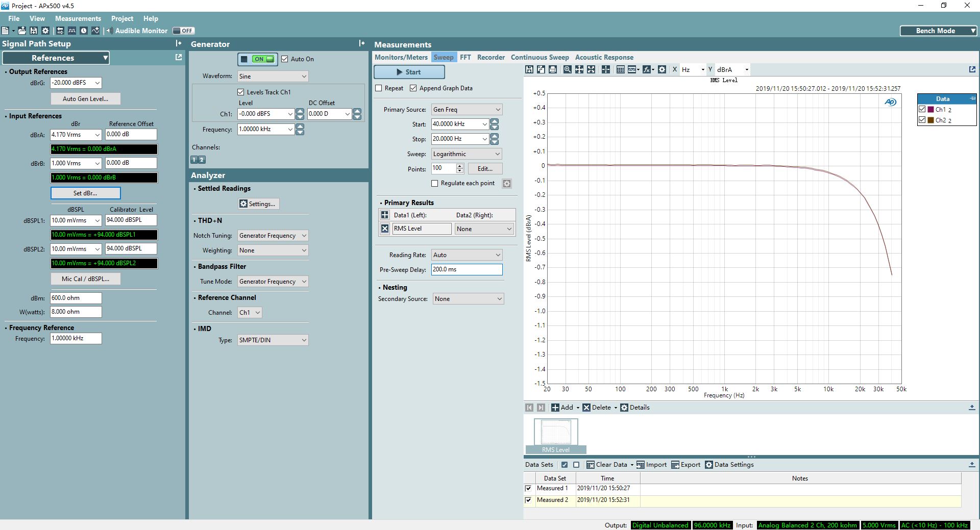
Task: Open settings gear next to Regulate each point
Action: point(507,184)
